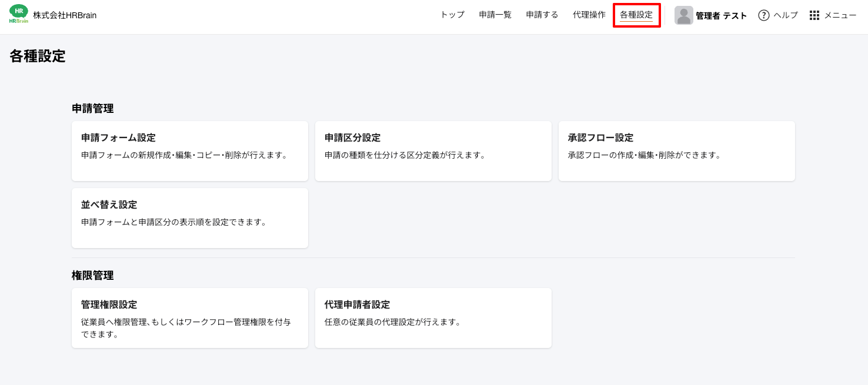Click the 管理者 テスト user name
The width and height of the screenshot is (868, 385).
721,16
